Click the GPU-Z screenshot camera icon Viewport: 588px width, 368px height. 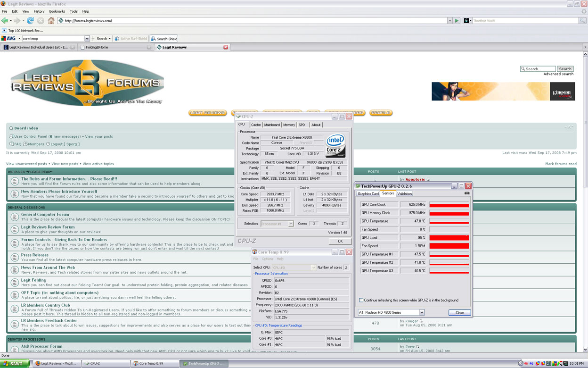click(467, 193)
